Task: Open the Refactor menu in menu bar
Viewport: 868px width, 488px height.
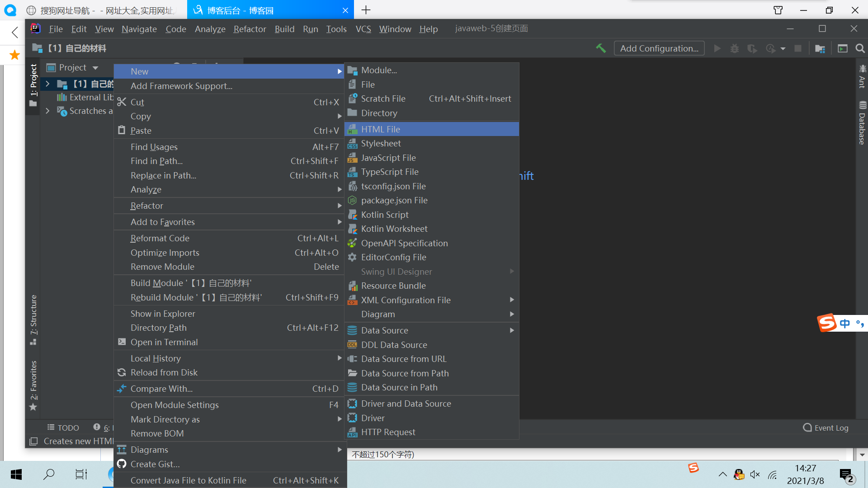Action: point(250,29)
